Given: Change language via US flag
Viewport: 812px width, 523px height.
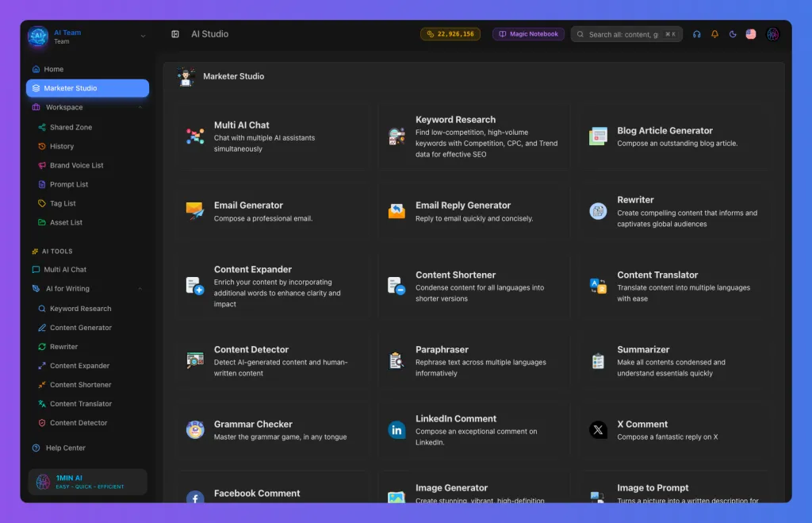Looking at the screenshot, I should (750, 34).
